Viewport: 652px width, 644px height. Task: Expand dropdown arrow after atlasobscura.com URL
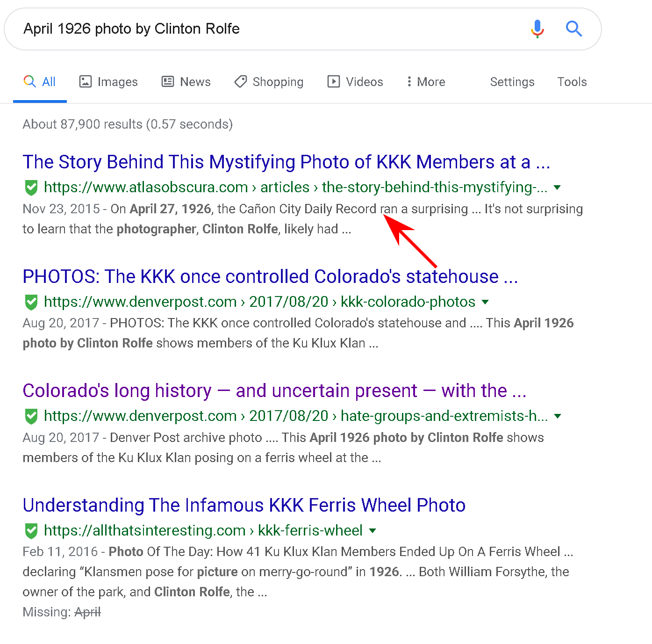tap(557, 188)
